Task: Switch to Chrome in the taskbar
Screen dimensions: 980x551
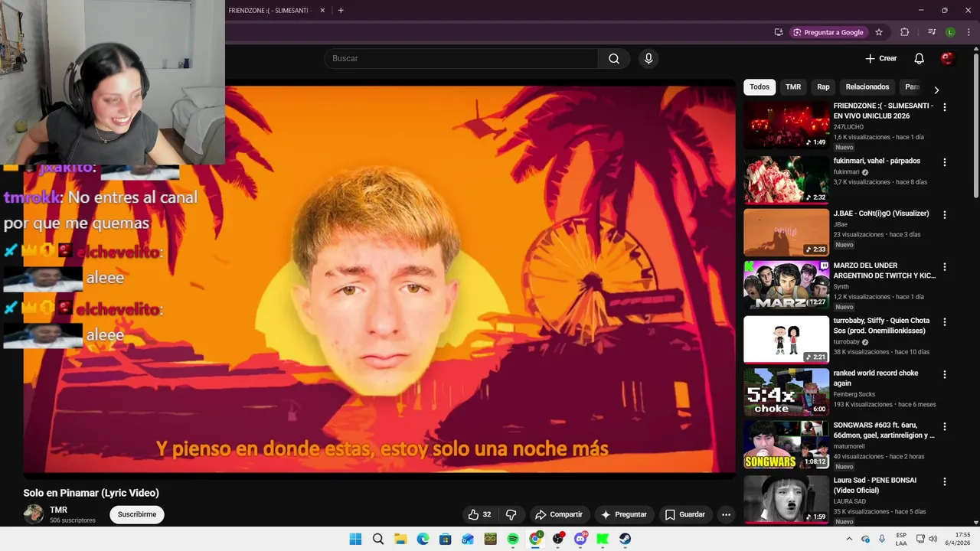Action: (536, 539)
